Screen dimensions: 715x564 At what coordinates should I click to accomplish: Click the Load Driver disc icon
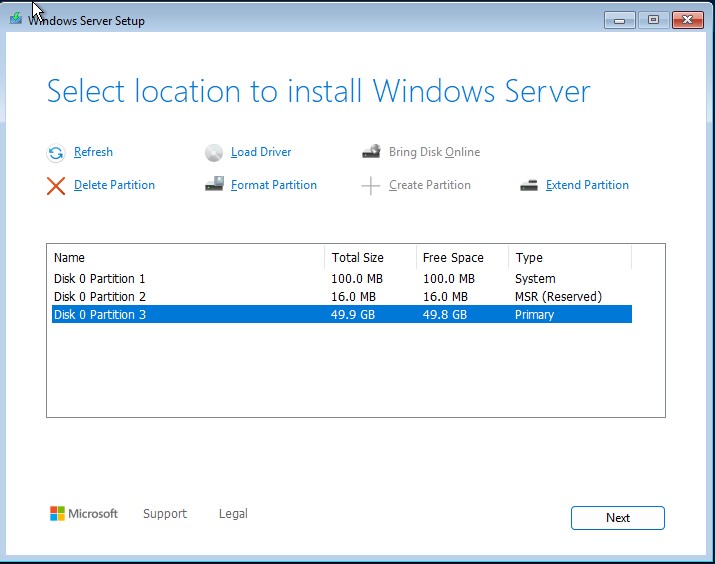tap(214, 153)
